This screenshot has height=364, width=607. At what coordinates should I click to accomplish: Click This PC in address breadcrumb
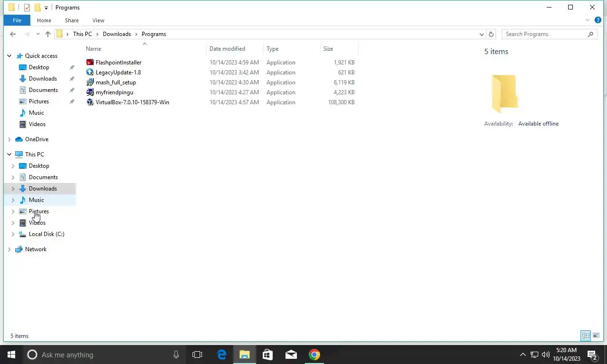(x=83, y=34)
